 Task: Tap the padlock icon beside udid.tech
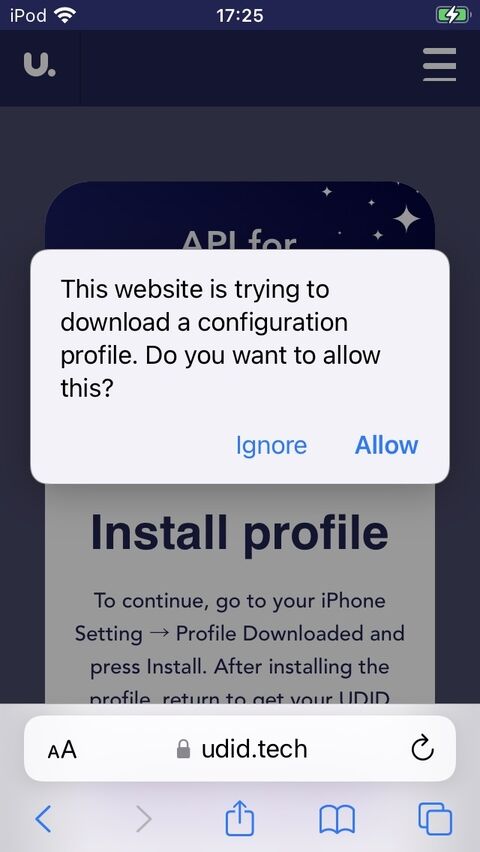coord(184,749)
